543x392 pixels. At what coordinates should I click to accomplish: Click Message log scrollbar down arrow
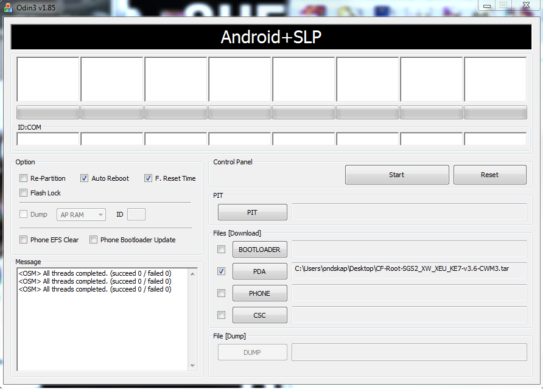click(192, 366)
